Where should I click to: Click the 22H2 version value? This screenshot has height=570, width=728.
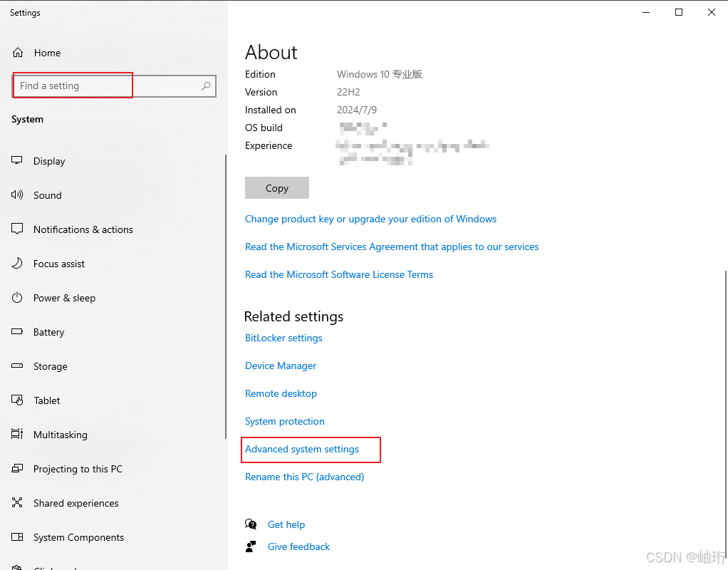(x=348, y=92)
